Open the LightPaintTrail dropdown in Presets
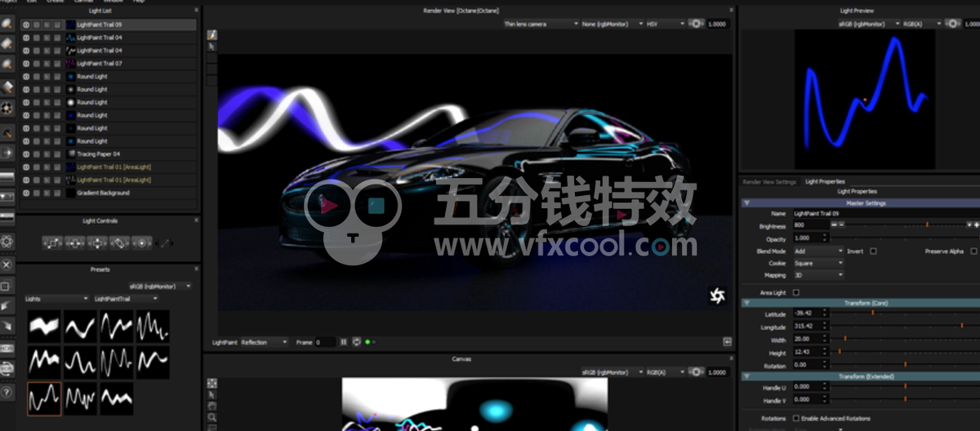The height and width of the screenshot is (431, 980). [127, 299]
